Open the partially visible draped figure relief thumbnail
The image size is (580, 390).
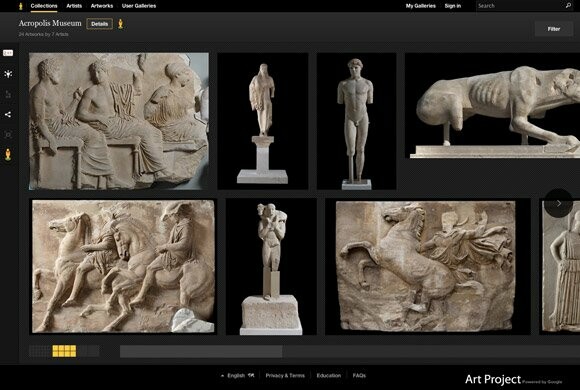tap(560, 266)
